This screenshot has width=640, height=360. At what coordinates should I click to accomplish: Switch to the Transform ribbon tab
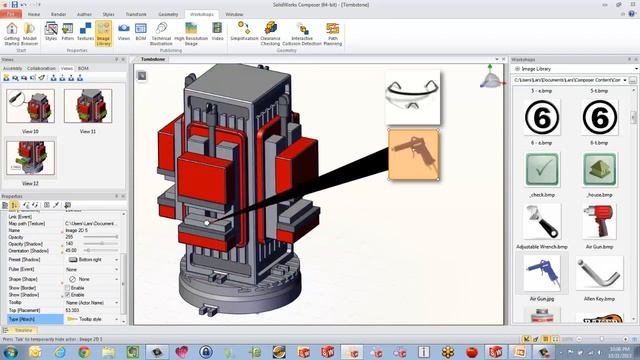coord(136,14)
